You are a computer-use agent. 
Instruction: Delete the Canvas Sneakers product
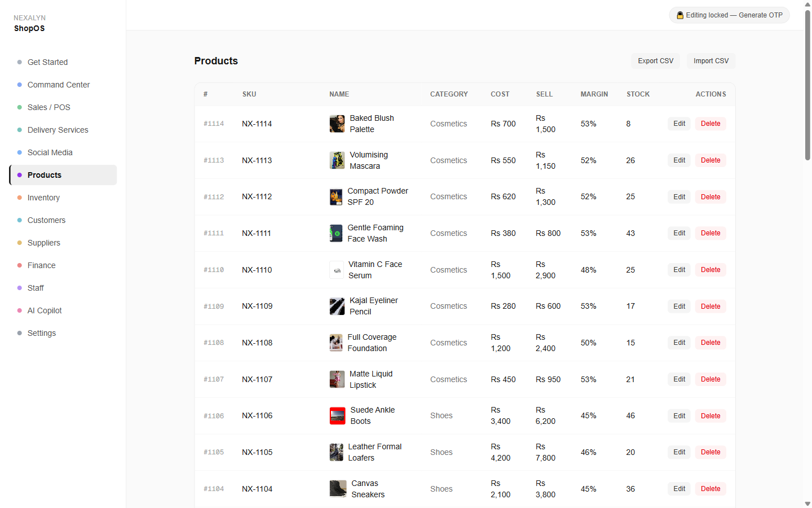pos(710,489)
